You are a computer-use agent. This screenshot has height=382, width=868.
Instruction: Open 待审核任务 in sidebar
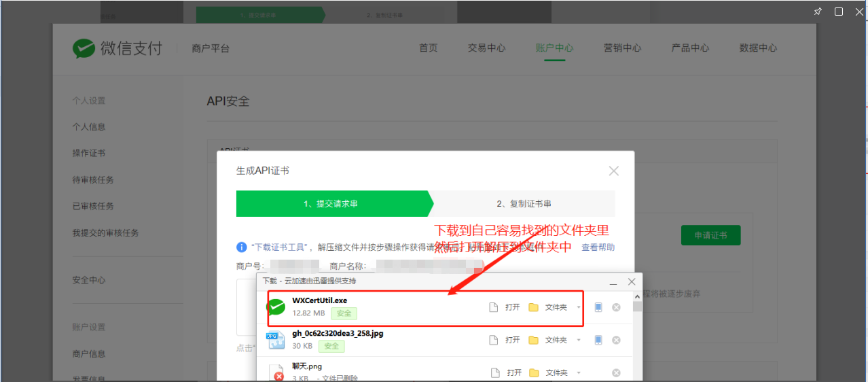pyautogui.click(x=93, y=179)
